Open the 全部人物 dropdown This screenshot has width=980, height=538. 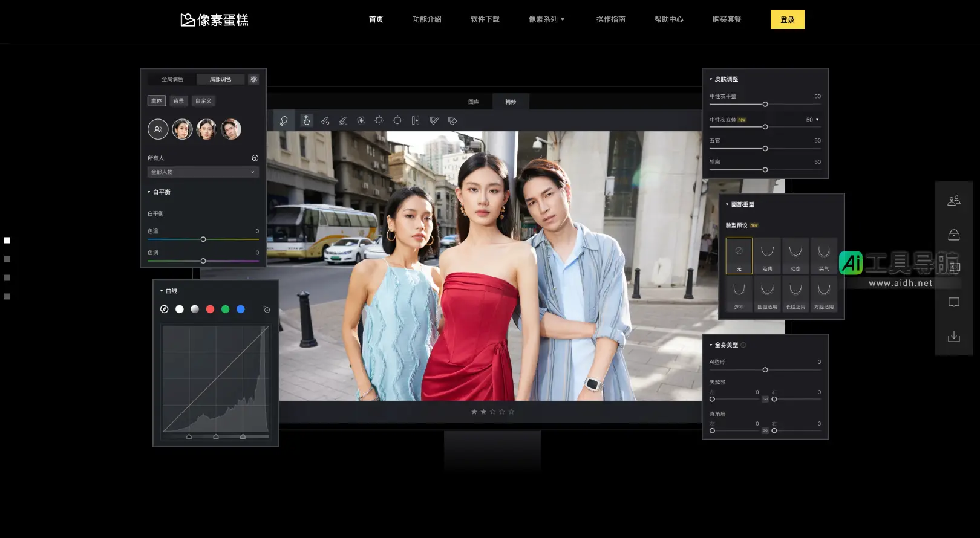[203, 172]
